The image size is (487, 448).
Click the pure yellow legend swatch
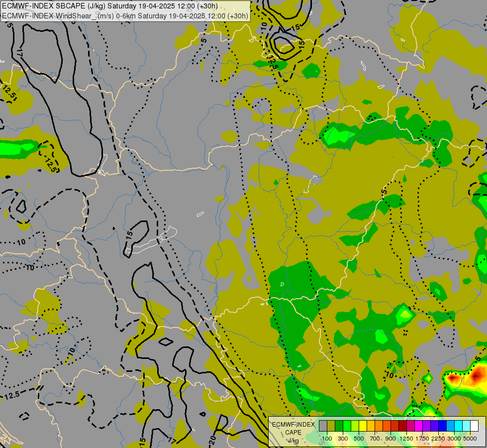point(363,426)
